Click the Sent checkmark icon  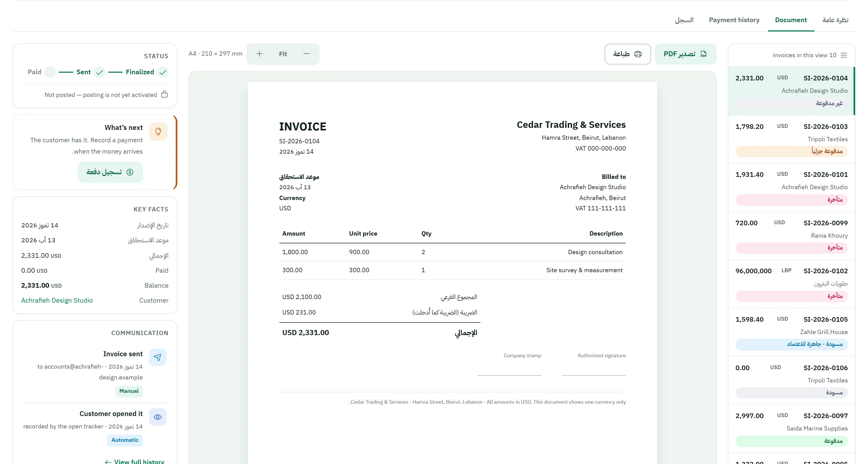coord(99,72)
